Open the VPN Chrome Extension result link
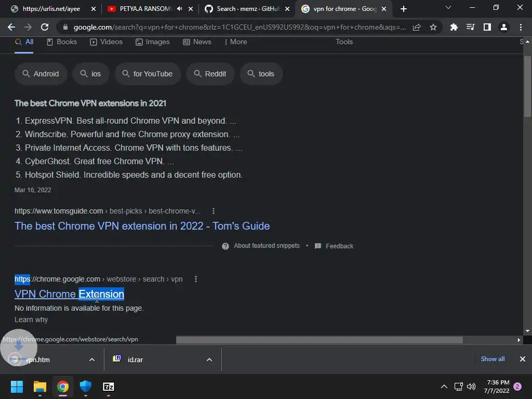 (69, 294)
